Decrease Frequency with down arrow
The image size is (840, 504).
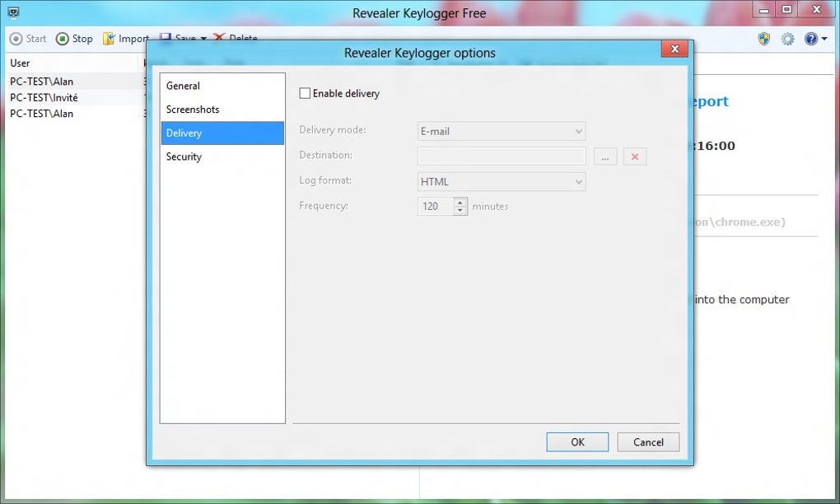pos(460,211)
